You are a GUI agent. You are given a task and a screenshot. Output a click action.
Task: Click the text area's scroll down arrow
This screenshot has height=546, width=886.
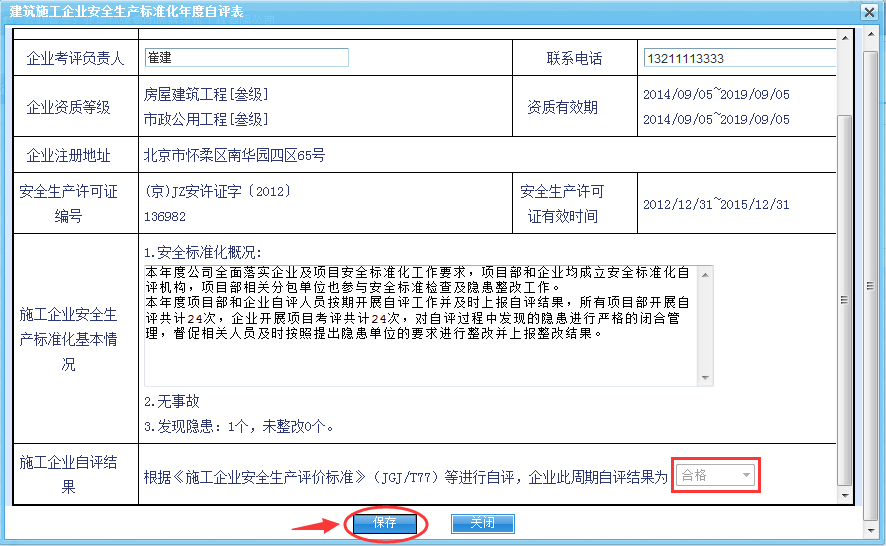(706, 378)
